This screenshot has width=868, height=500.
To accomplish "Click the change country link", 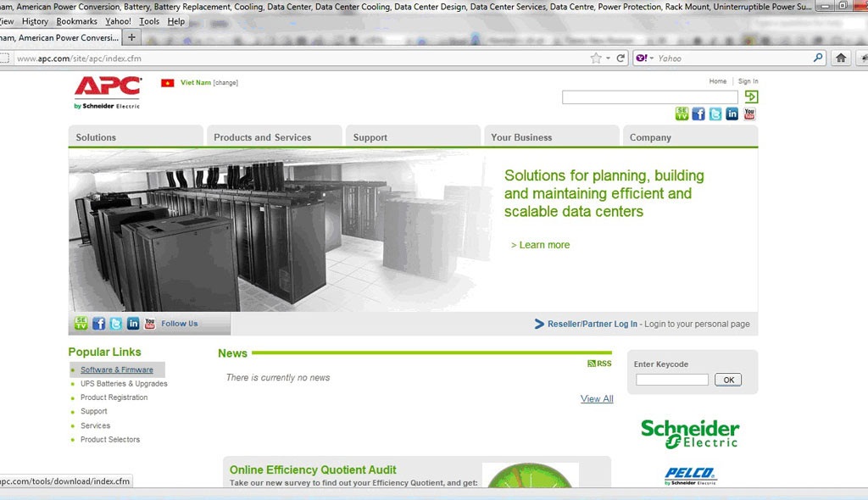I will click(x=225, y=83).
